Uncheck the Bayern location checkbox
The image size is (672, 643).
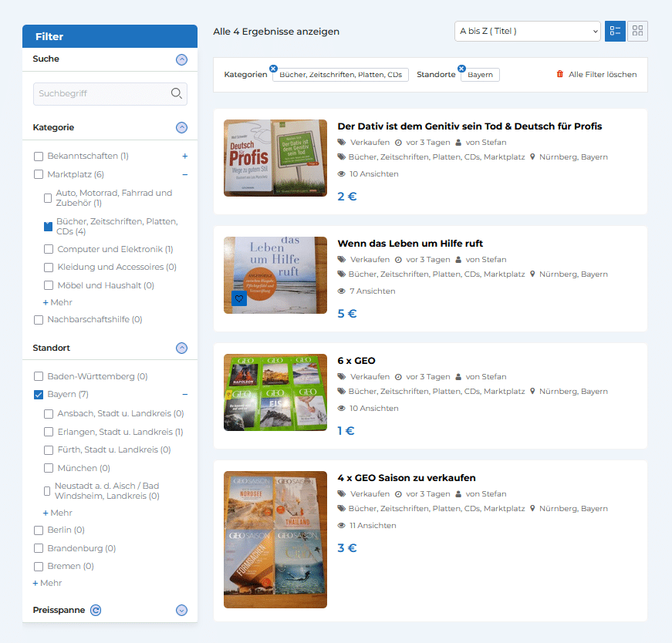click(x=39, y=395)
